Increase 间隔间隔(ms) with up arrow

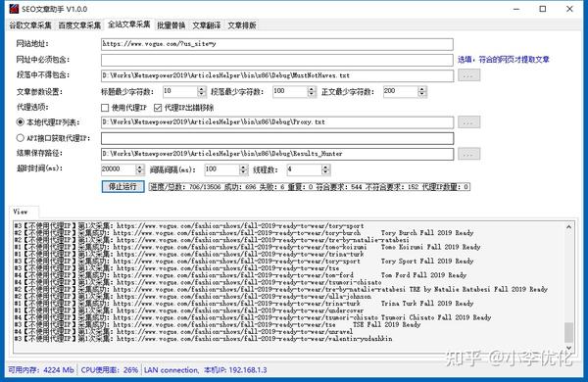(244, 167)
